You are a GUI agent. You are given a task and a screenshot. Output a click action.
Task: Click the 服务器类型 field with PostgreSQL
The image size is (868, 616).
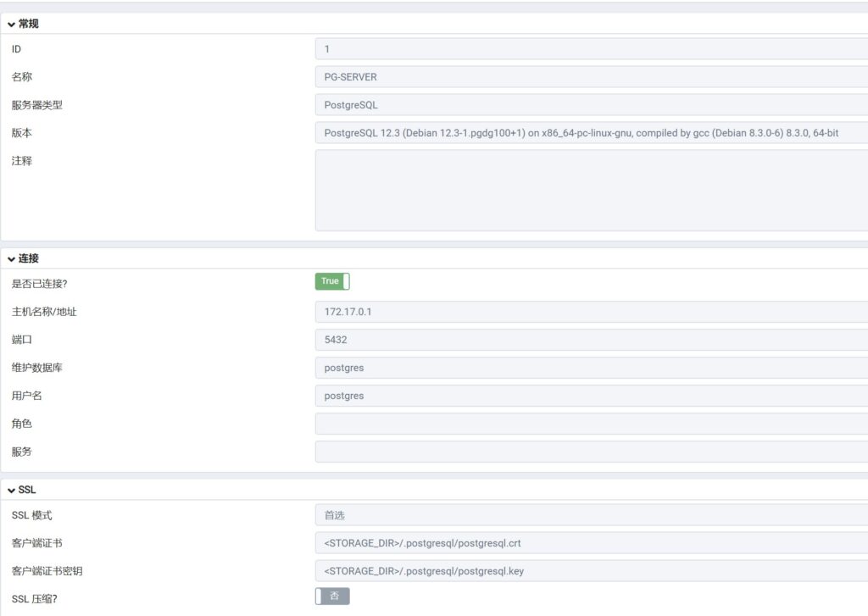[591, 104]
